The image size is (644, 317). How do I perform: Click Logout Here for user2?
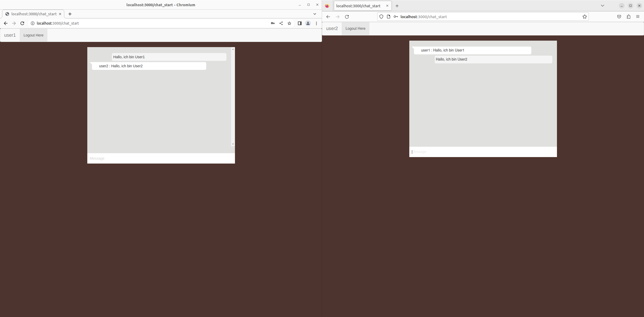355,28
